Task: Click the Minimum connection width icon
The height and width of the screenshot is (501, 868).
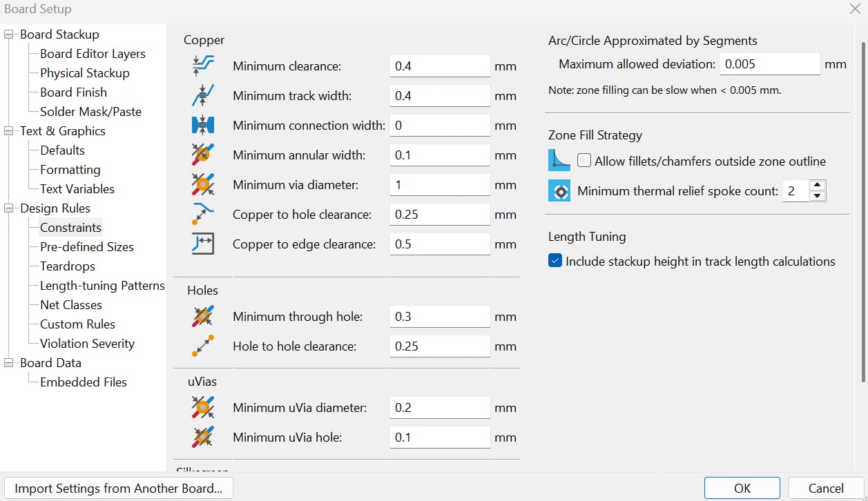Action: tap(202, 126)
